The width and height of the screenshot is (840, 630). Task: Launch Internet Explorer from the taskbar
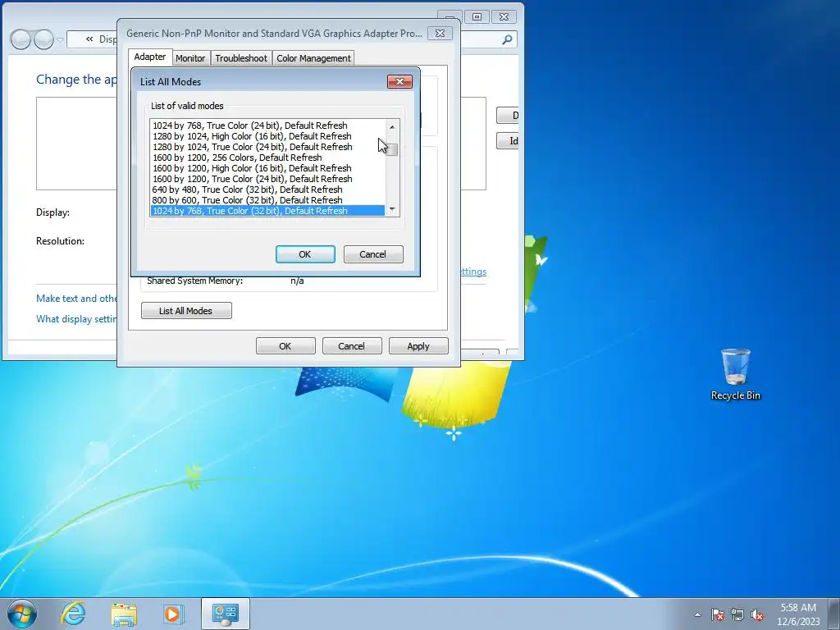(x=73, y=614)
